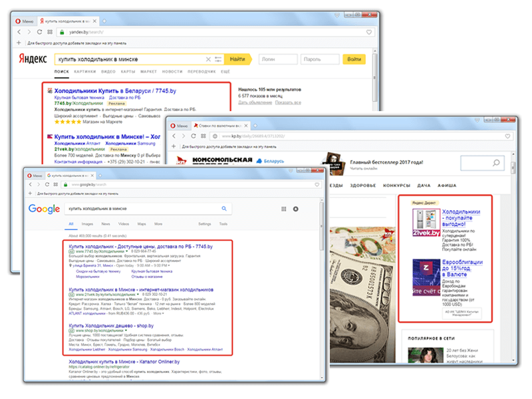The height and width of the screenshot is (399, 532).
Task: Open the Google Settings dropdown
Action: pos(205,224)
